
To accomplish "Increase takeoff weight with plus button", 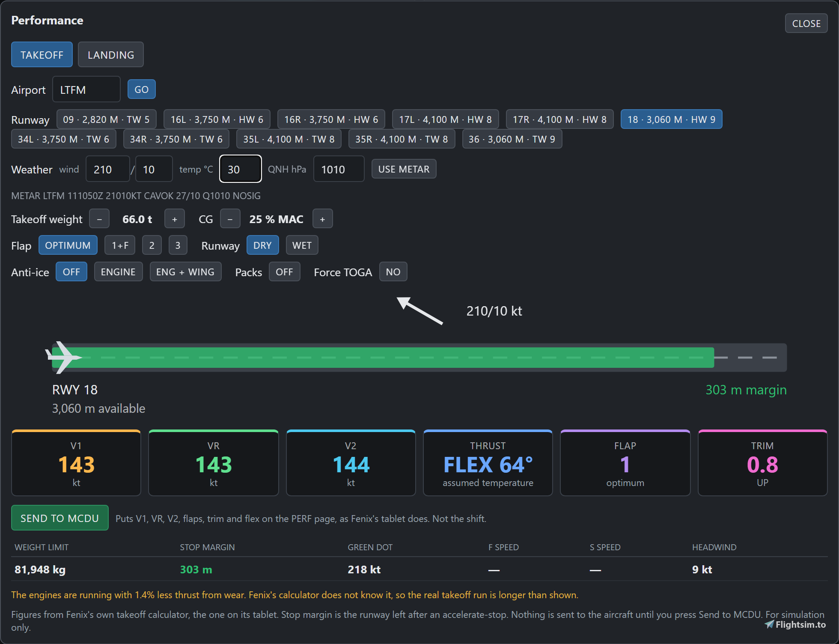I will coord(175,219).
